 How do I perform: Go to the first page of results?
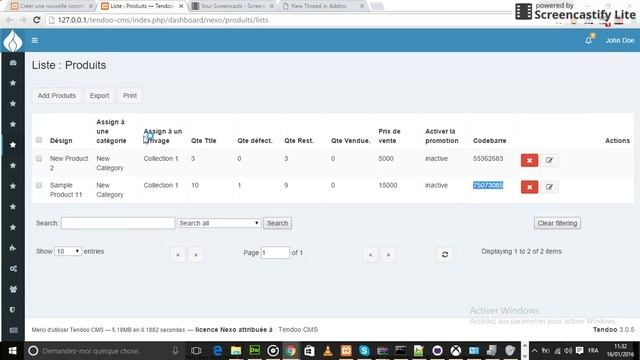(x=178, y=254)
